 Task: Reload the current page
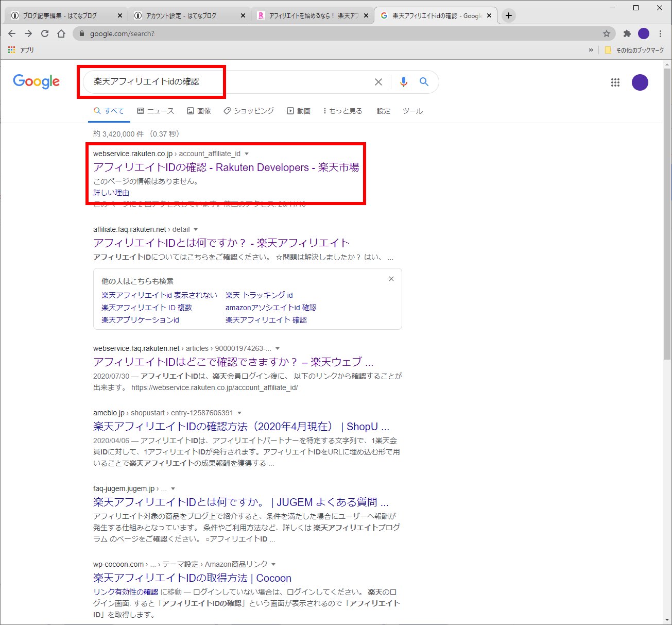pos(45,33)
